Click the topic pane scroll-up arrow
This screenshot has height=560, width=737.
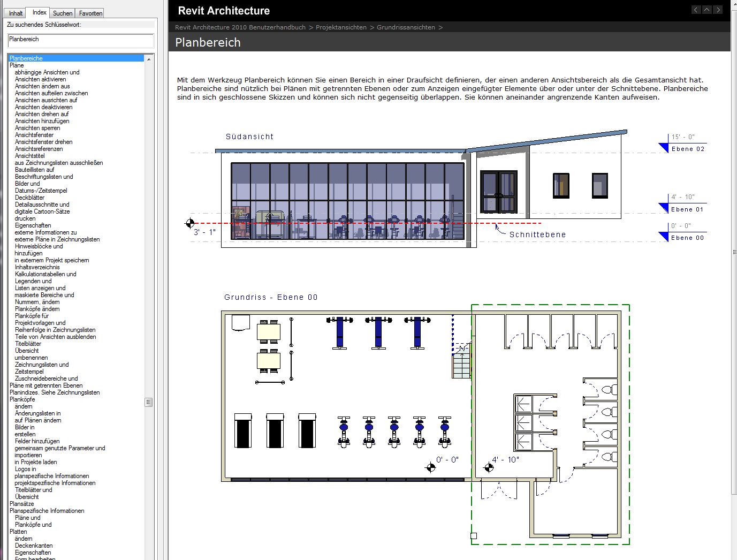click(x=734, y=4)
